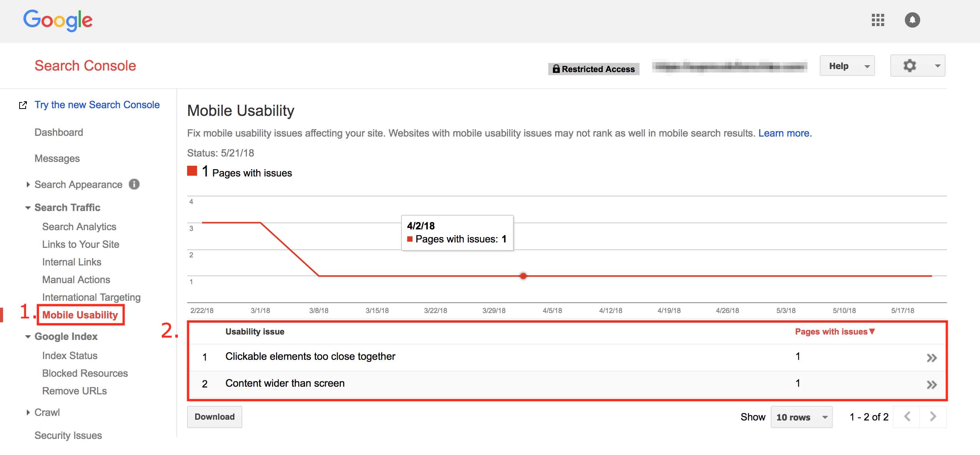980x455 pixels.
Task: Open Search Analytics
Action: click(x=79, y=227)
